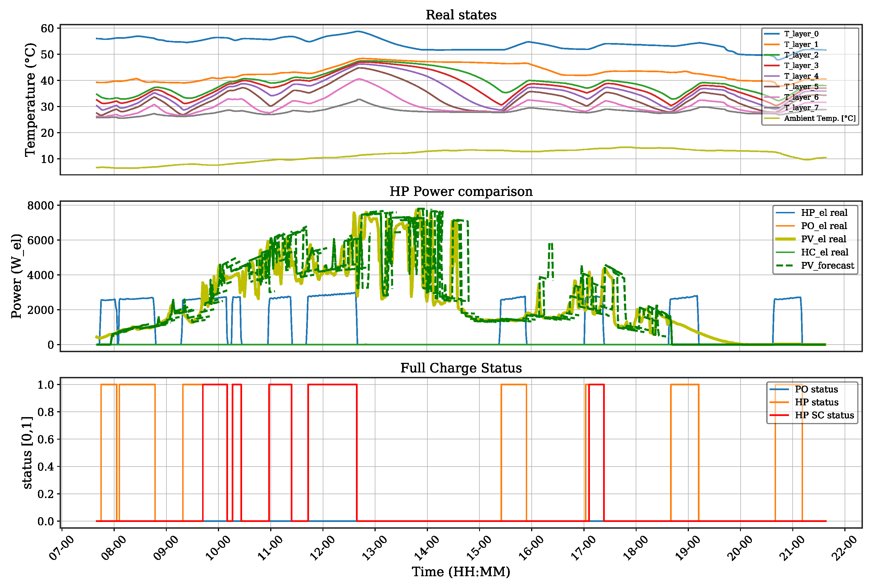Click the blue T_layer_0 legend line sample

pos(772,34)
